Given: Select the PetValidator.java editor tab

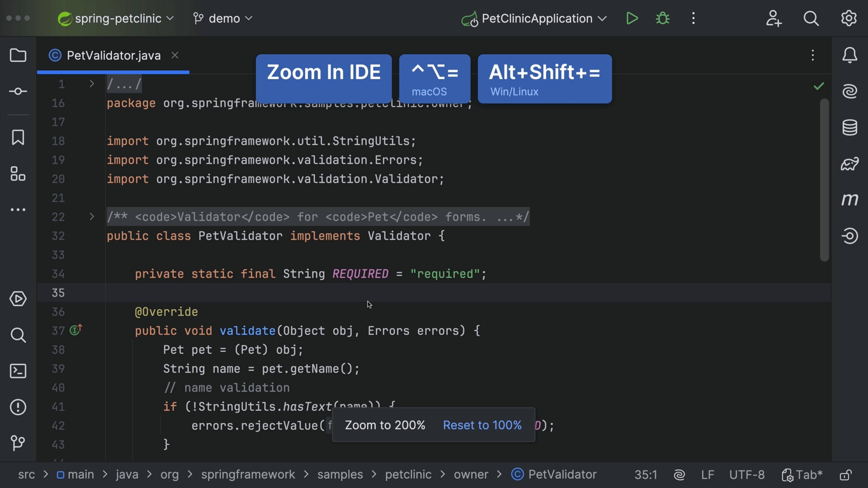Looking at the screenshot, I should pos(113,55).
